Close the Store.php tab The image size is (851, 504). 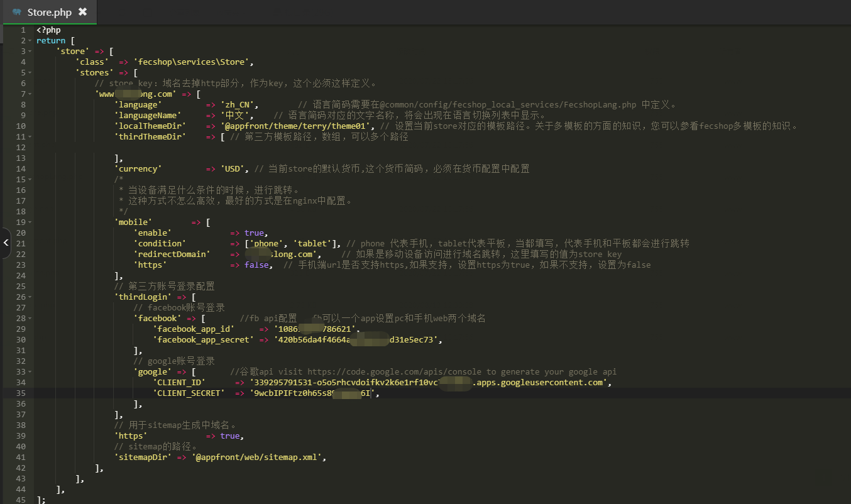point(83,12)
